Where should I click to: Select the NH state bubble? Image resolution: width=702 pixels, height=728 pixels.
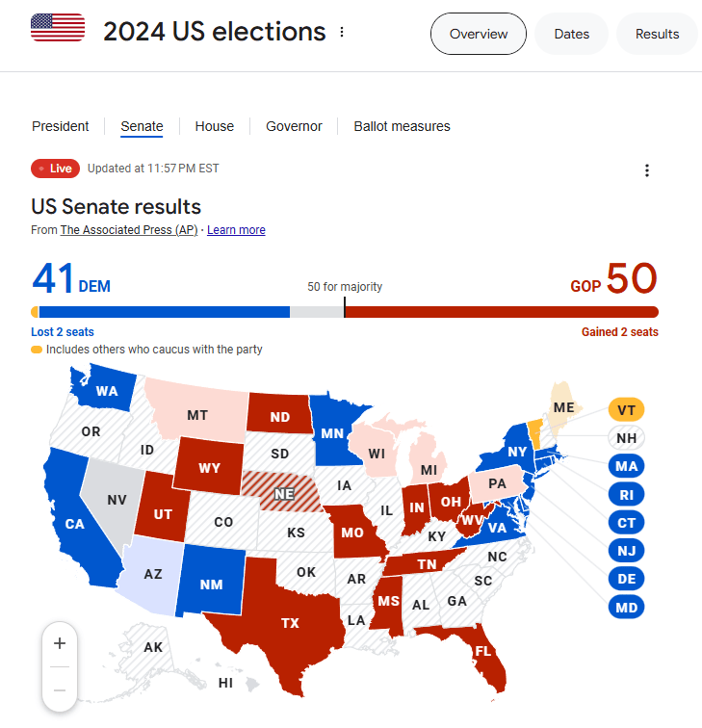626,438
